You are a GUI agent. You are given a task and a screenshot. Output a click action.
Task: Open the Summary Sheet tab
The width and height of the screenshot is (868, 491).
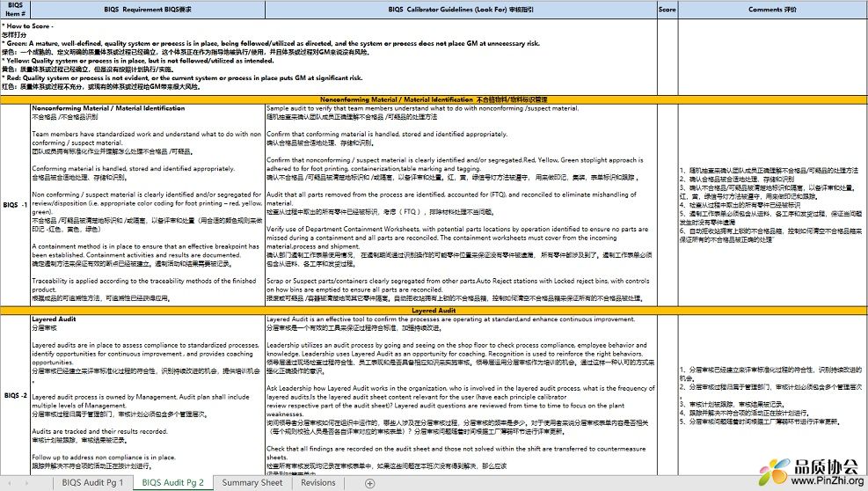[252, 483]
